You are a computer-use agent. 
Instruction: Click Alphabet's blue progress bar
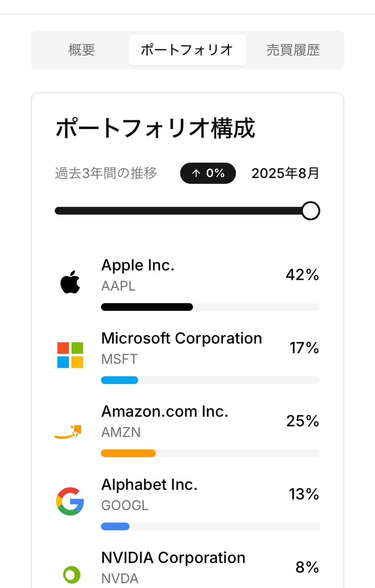[115, 526]
